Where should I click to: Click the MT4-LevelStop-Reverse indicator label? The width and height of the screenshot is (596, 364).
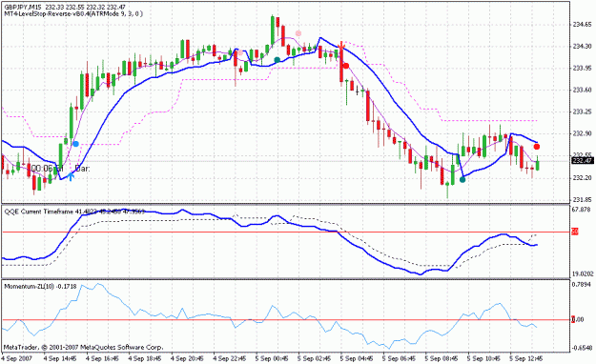(73, 13)
